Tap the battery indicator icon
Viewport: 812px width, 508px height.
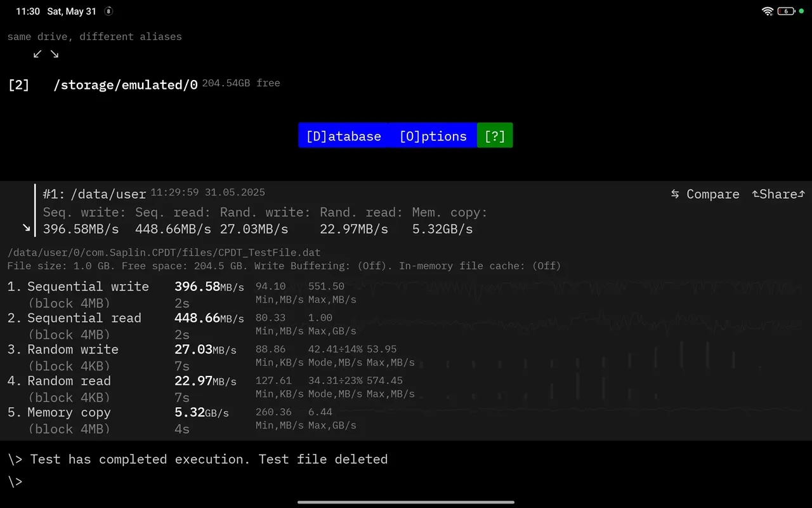[x=786, y=11]
